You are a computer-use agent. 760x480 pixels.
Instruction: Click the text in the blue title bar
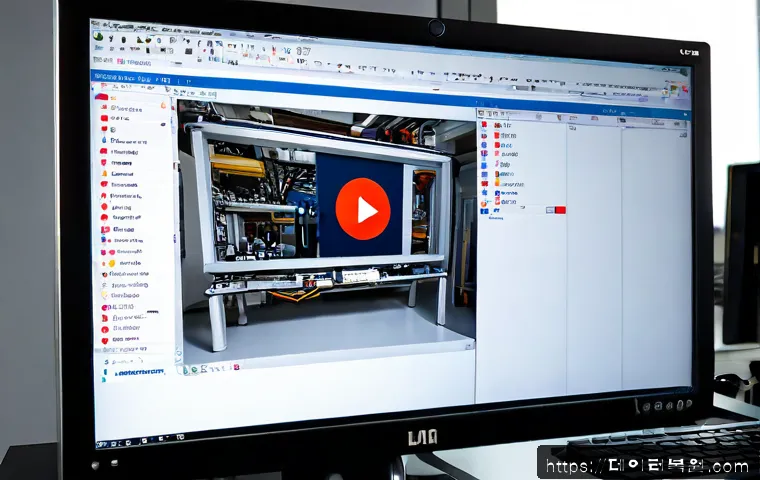(132, 78)
